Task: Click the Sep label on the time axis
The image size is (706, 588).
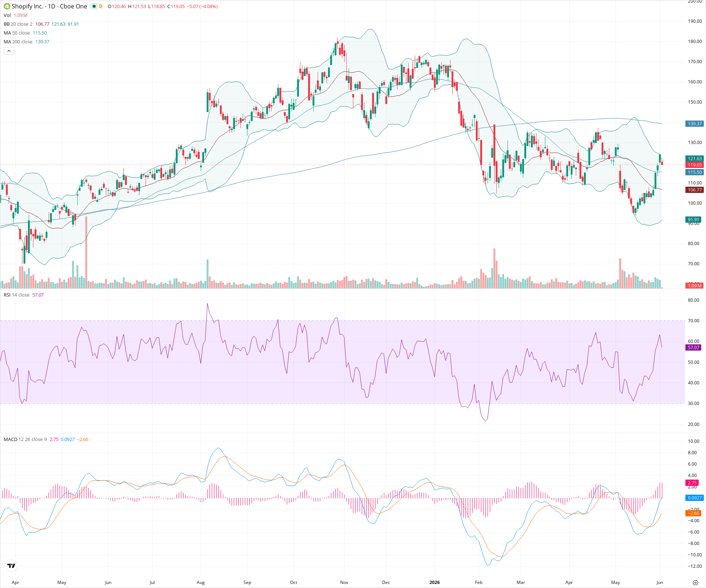Action: pos(247,582)
